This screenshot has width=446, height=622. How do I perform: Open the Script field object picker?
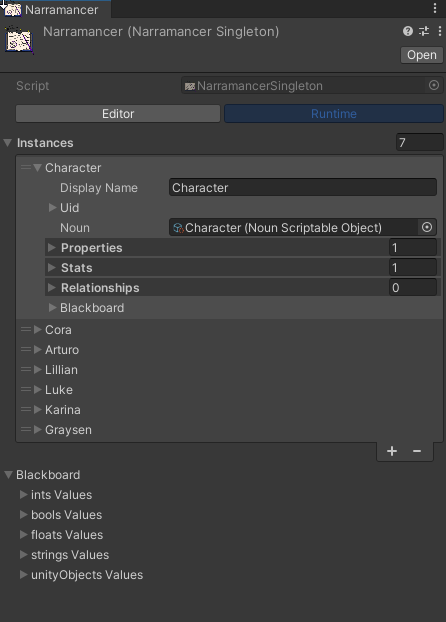(x=434, y=85)
